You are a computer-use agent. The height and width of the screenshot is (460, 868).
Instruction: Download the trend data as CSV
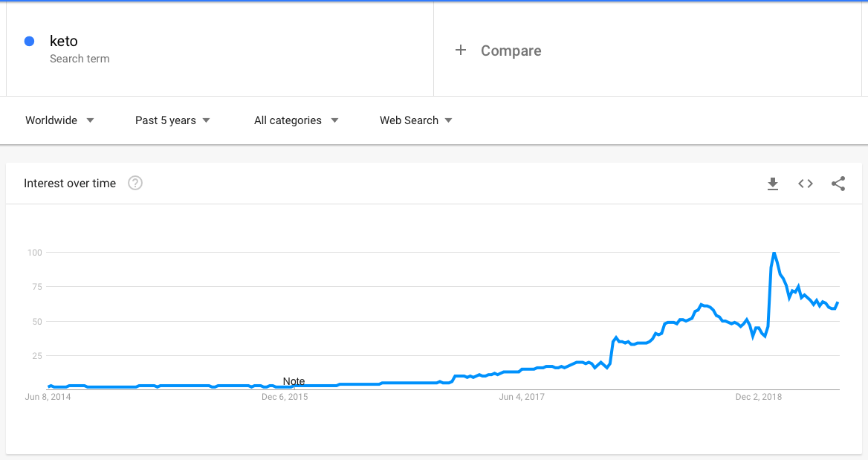(773, 184)
